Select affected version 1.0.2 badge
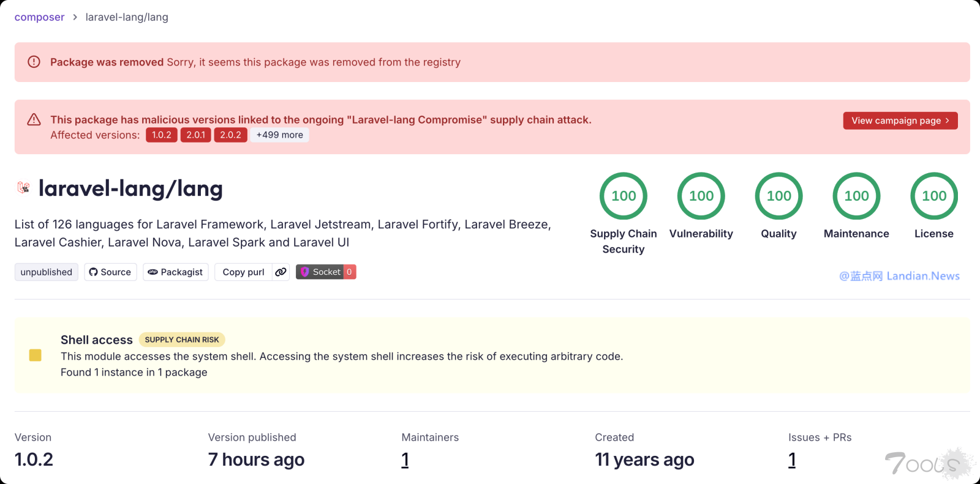The image size is (980, 484). click(x=162, y=135)
